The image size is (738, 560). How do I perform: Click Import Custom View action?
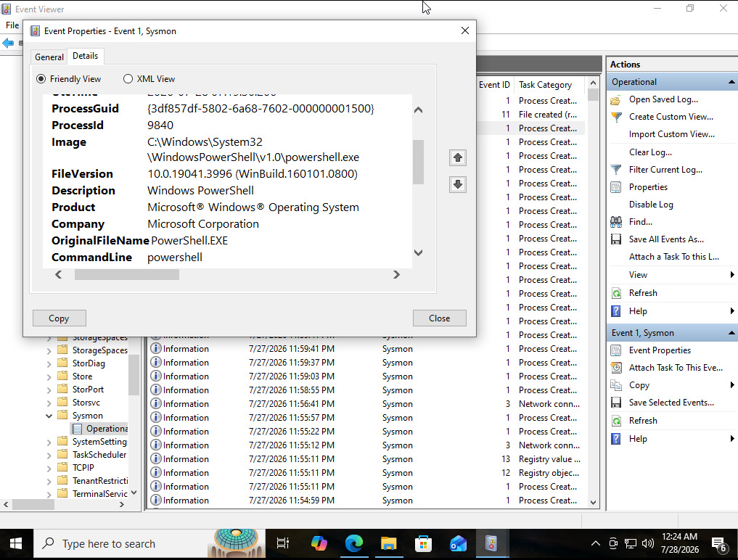[x=672, y=135]
